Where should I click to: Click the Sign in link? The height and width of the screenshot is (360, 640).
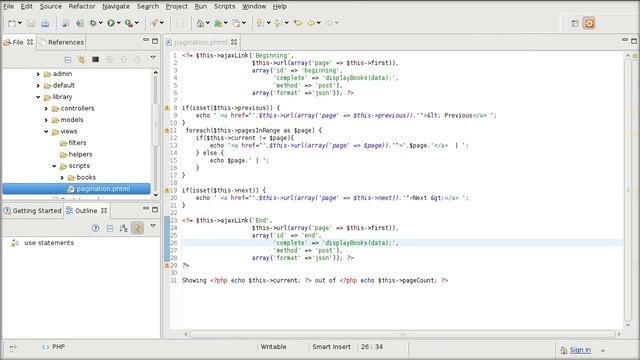pos(580,350)
